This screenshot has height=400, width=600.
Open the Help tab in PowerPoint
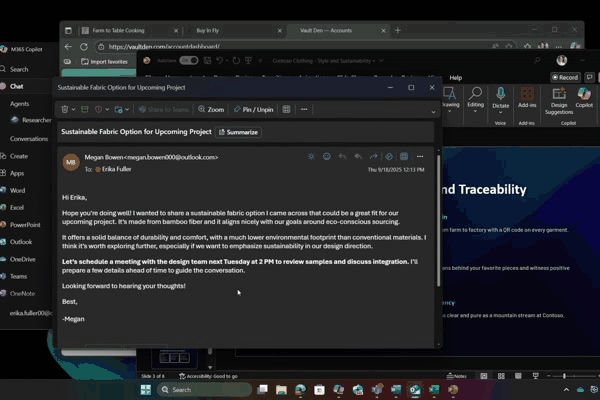point(455,78)
